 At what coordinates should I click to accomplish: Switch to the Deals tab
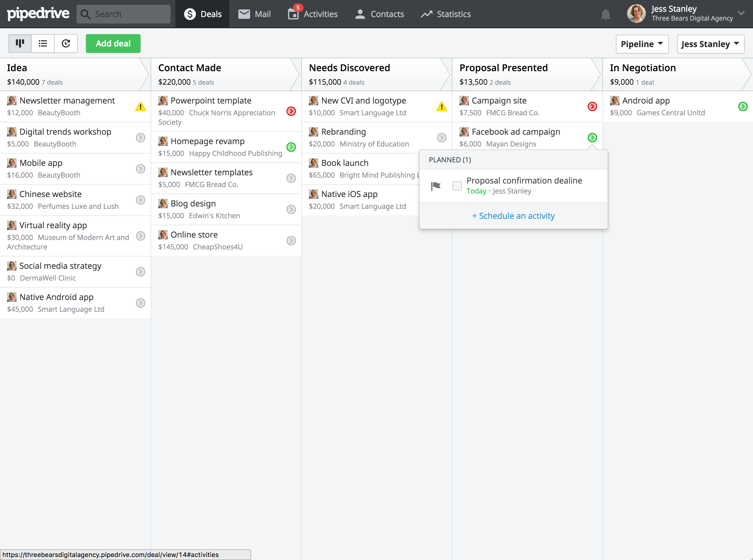coord(202,14)
